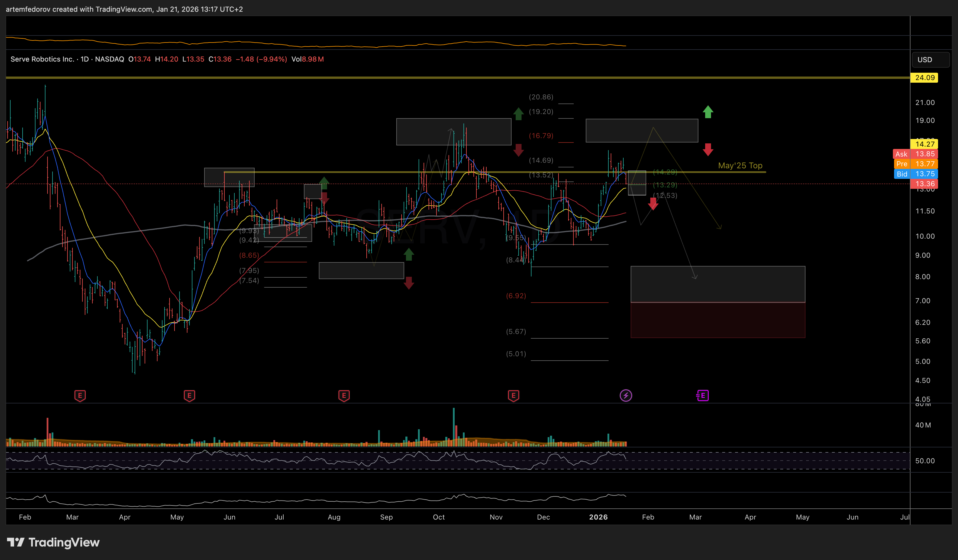Select the bright green up arrow above the rightmost box
The image size is (958, 560).
pyautogui.click(x=708, y=112)
